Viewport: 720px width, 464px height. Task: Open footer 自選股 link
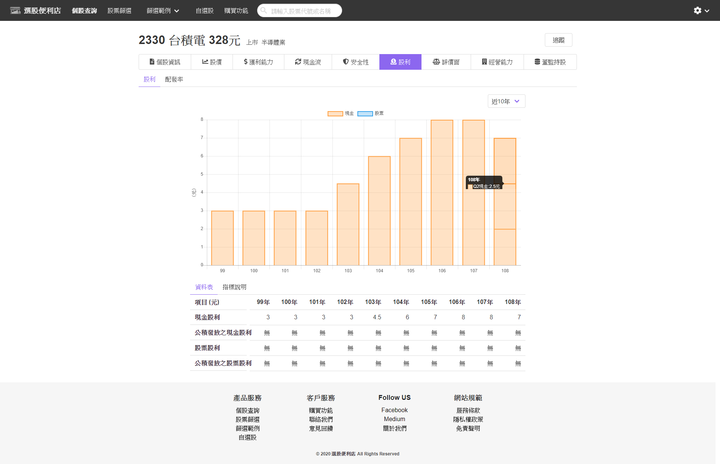point(248,437)
